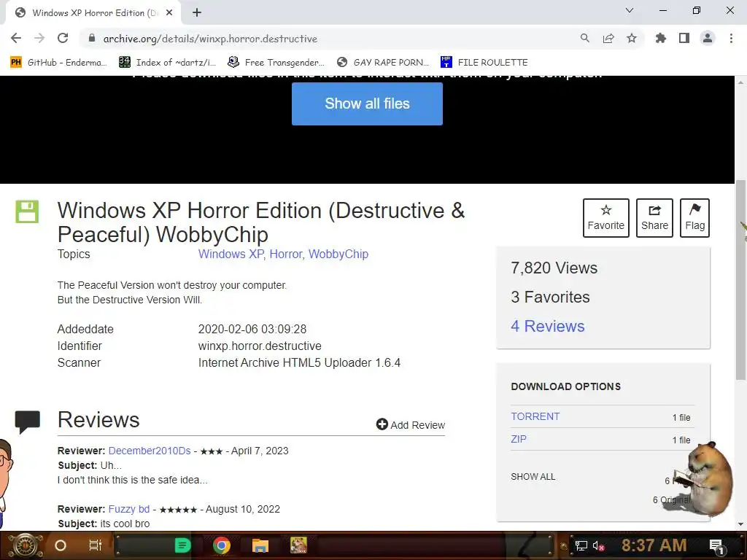Click the lock icon in address bar
The width and height of the screenshot is (747, 560).
tap(92, 39)
